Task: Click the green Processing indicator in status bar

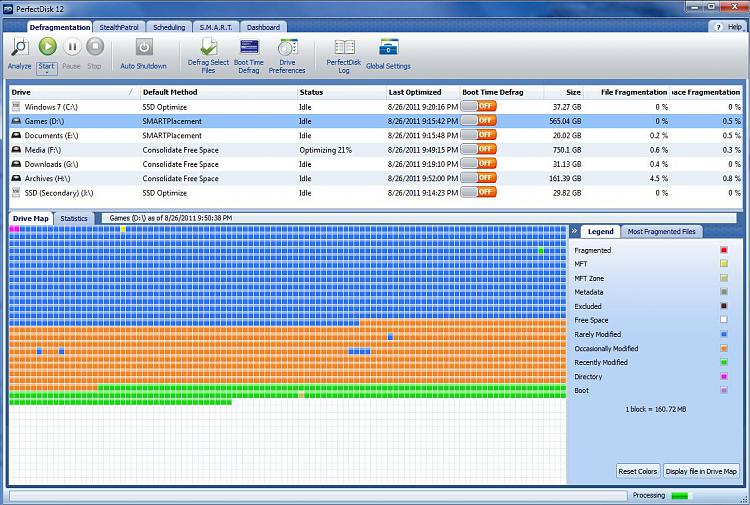Action: tap(679, 496)
